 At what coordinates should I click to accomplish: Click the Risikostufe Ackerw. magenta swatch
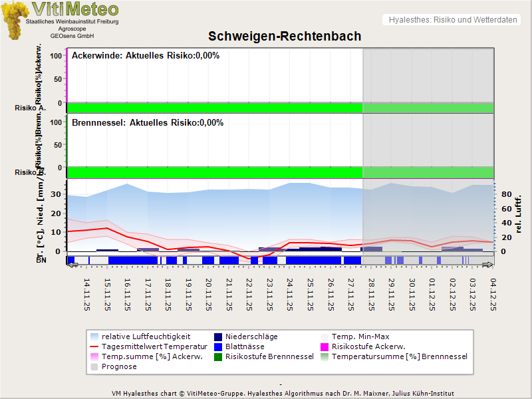(x=325, y=346)
